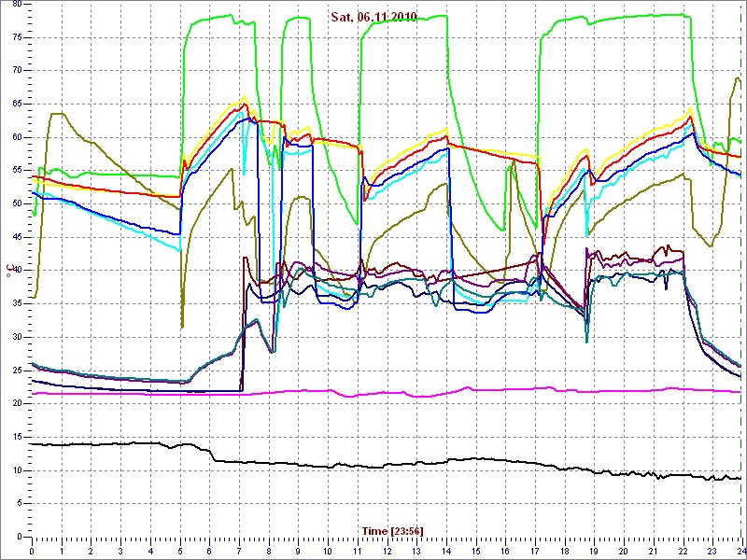
Task: Pick hour 8 label on time axis
Action: tap(269, 550)
